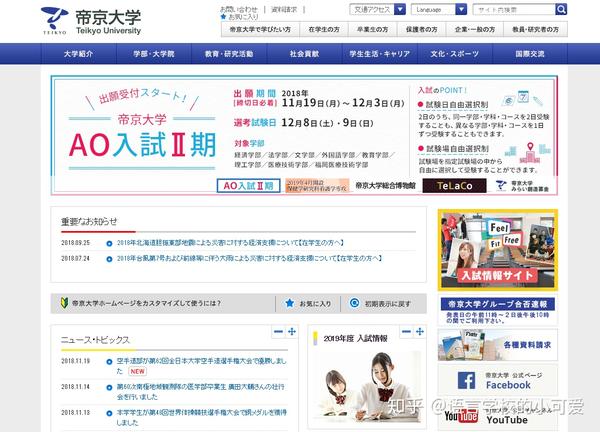Select 帝京大学みらい創造基金 carousel thumbnail
600x432 pixels.
[522, 186]
